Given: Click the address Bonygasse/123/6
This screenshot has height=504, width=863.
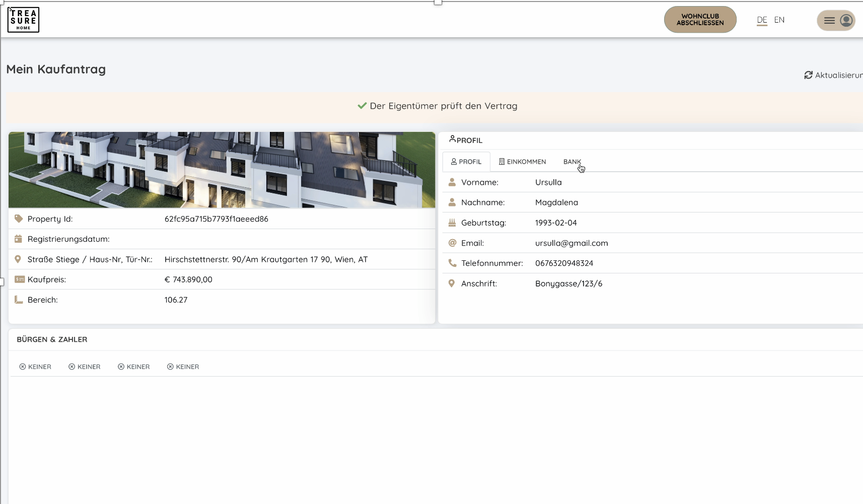Looking at the screenshot, I should (568, 283).
